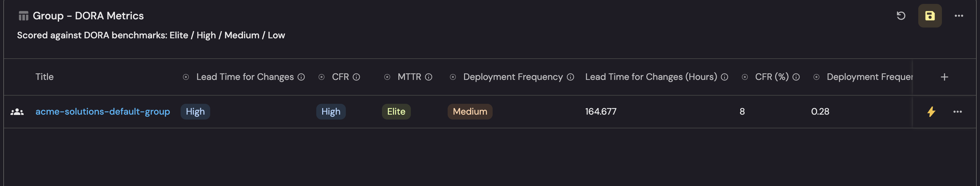
Task: Click the add column plus icon
Action: pos(944,77)
